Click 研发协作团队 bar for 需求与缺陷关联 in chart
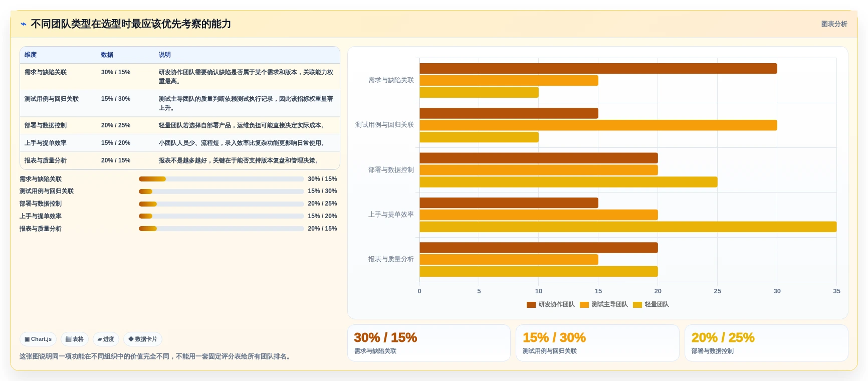 coord(598,69)
